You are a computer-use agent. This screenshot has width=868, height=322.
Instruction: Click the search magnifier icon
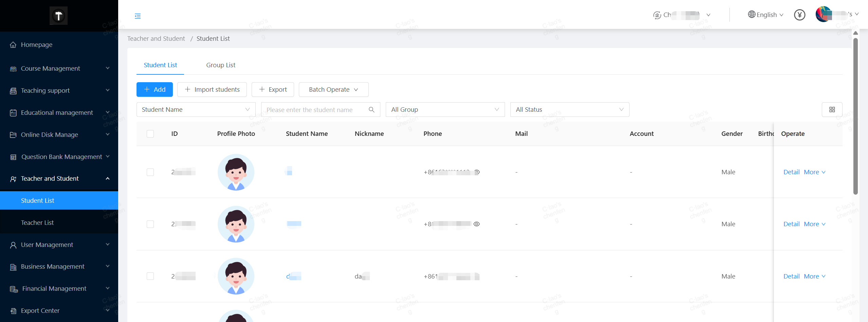[x=372, y=109]
